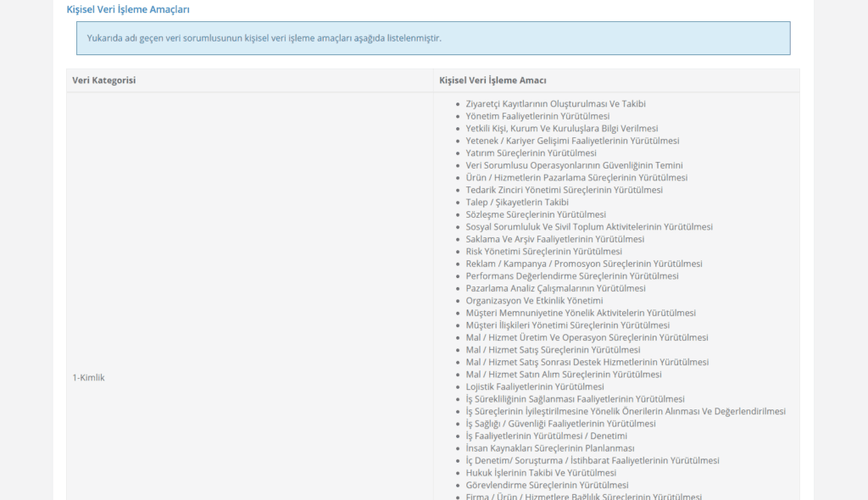Viewport: 868px width, 500px height.
Task: Click 'Ziyaretçi Kayıtlarının Oluşturulması Ve Takibi' list item
Action: (x=555, y=104)
